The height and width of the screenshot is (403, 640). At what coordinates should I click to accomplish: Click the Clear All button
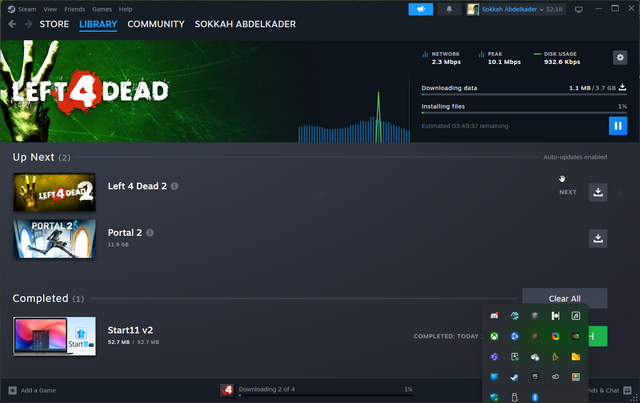(564, 298)
